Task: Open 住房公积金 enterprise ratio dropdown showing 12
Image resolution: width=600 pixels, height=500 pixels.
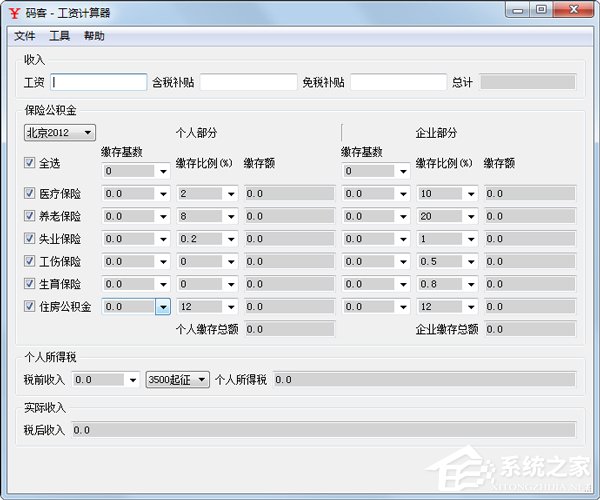Action: pyautogui.click(x=471, y=306)
